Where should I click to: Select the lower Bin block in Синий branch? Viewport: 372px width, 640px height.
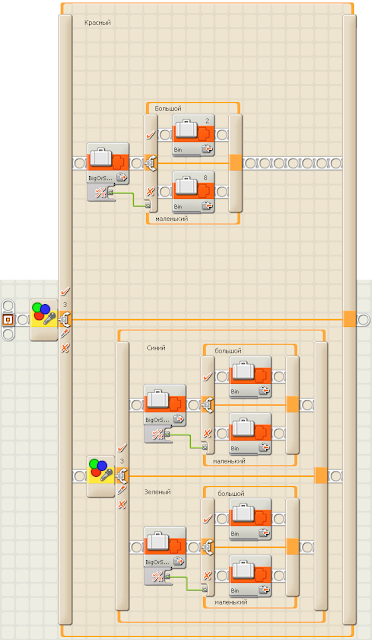[x=251, y=433]
